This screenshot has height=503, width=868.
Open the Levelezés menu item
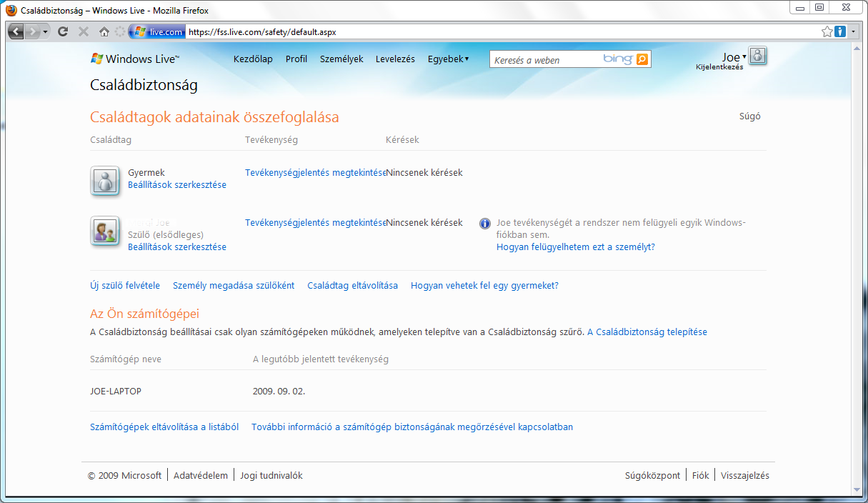pos(395,59)
